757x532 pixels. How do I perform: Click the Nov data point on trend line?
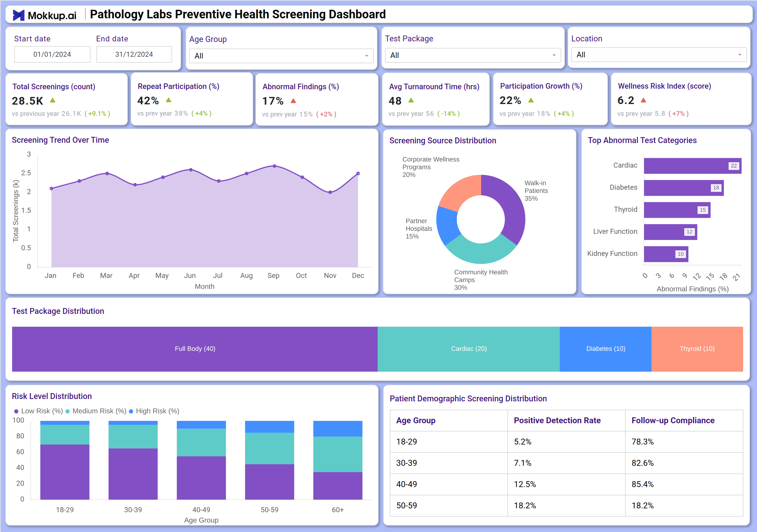coord(330,192)
